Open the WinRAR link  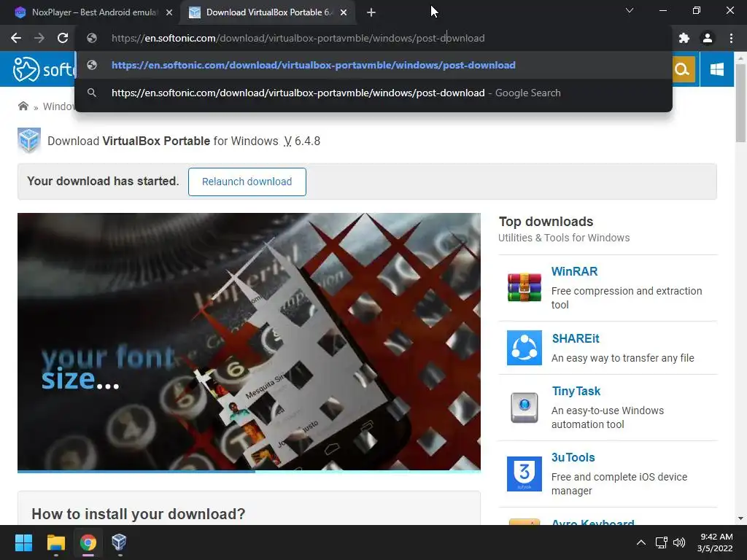click(x=574, y=271)
